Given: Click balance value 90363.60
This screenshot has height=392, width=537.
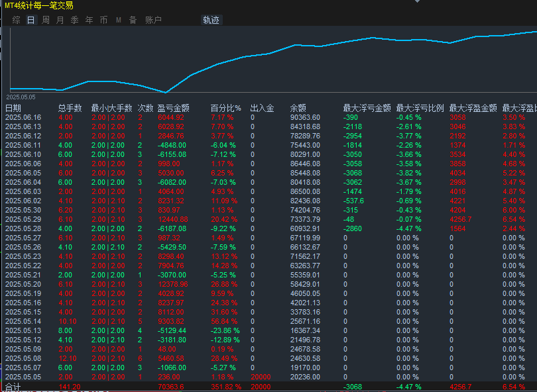Looking at the screenshot, I should click(x=305, y=118).
